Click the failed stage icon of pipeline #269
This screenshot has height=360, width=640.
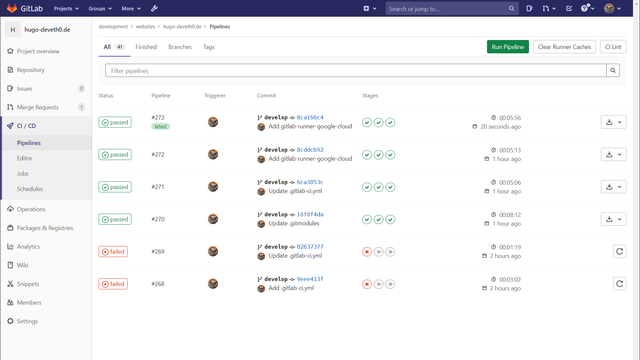(x=367, y=252)
